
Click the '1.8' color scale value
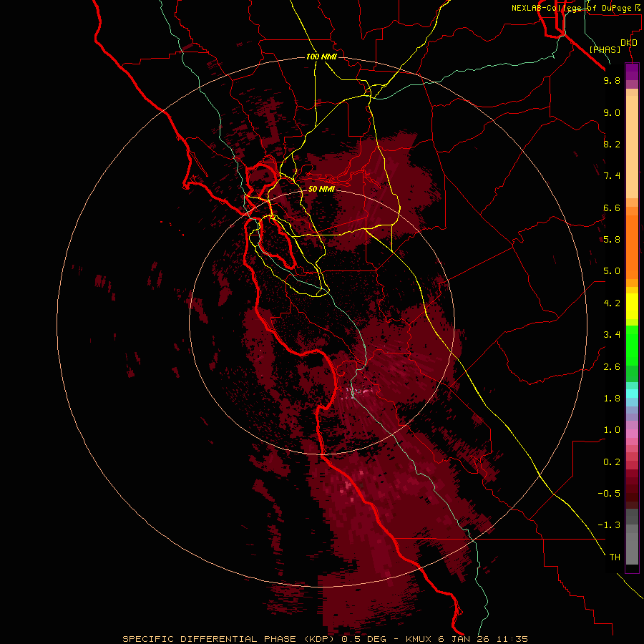tap(612, 399)
